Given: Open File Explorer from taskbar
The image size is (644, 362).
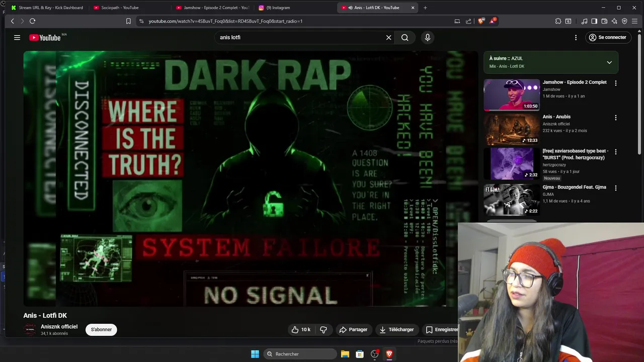Looking at the screenshot, I should click(345, 354).
